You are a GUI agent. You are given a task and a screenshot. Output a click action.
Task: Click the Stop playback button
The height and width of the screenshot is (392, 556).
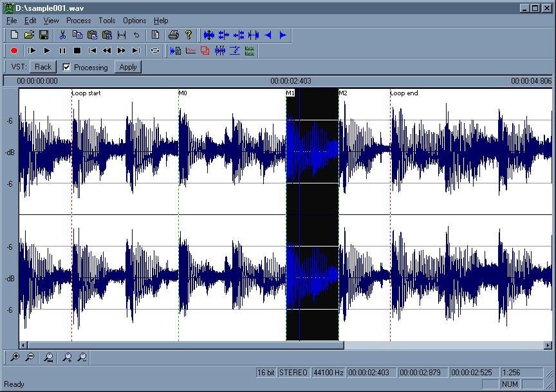pyautogui.click(x=77, y=51)
